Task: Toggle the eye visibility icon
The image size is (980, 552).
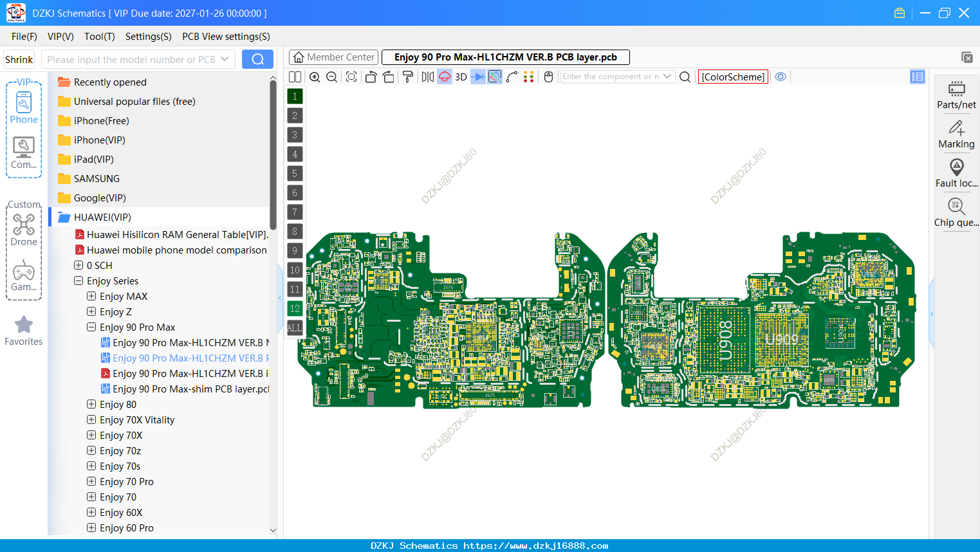Action: [x=781, y=77]
